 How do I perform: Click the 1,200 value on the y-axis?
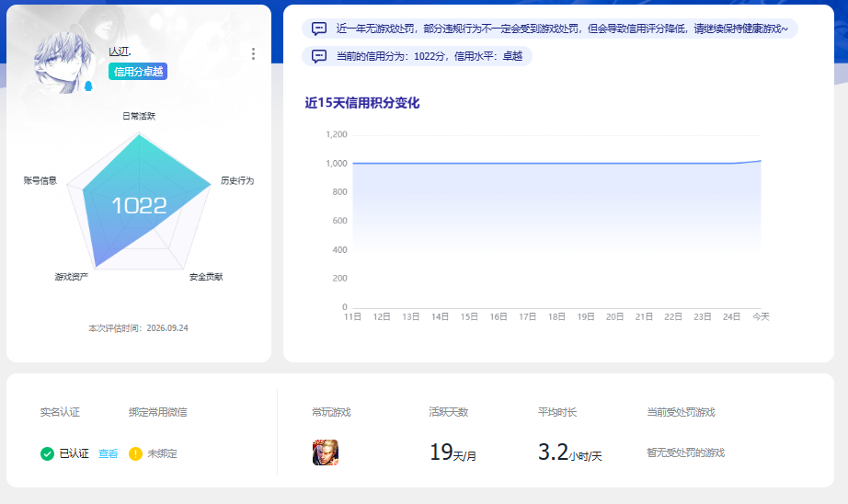pyautogui.click(x=337, y=134)
